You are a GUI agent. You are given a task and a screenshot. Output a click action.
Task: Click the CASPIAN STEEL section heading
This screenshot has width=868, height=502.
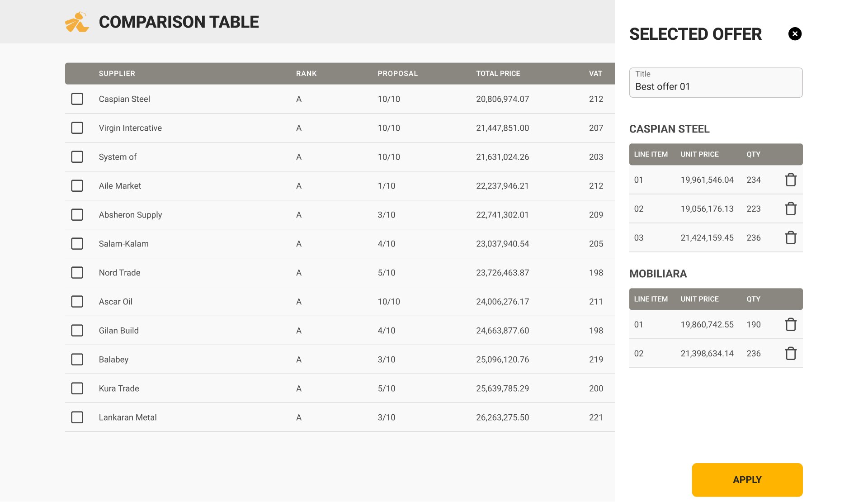[x=670, y=129]
